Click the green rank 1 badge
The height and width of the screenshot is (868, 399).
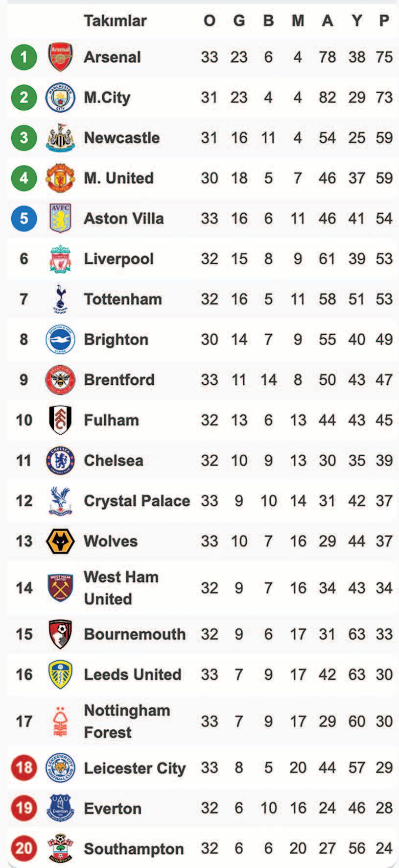[x=24, y=57]
